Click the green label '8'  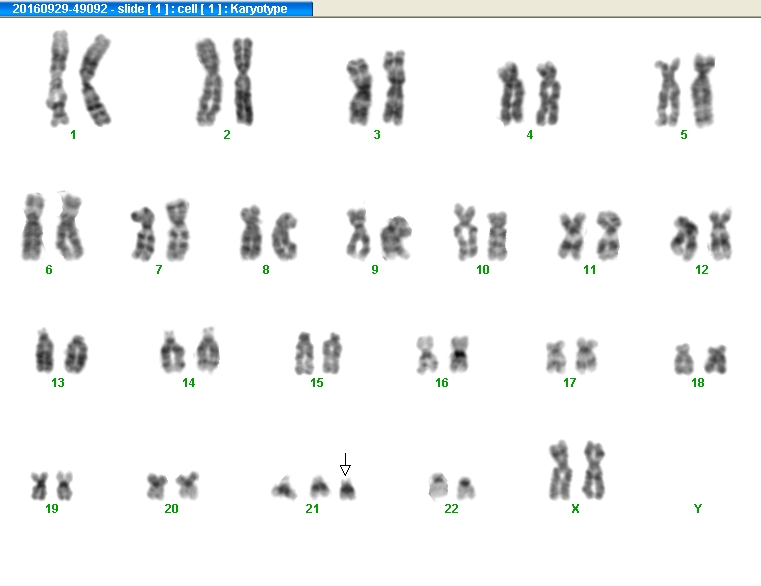pos(265,270)
